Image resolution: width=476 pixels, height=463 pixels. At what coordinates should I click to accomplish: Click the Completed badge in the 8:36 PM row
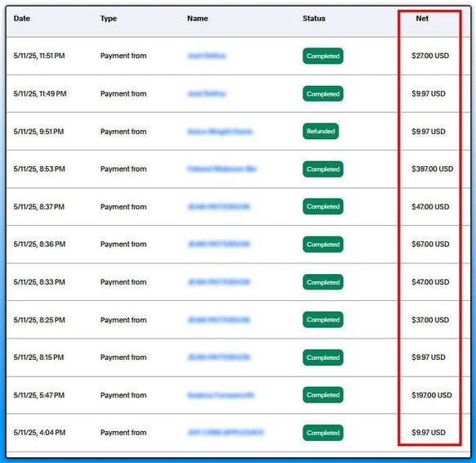(x=323, y=245)
